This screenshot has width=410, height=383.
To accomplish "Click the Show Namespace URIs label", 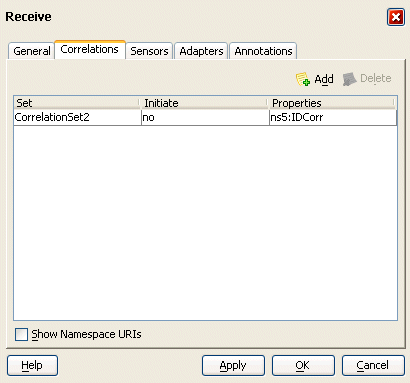I will pyautogui.click(x=86, y=334).
